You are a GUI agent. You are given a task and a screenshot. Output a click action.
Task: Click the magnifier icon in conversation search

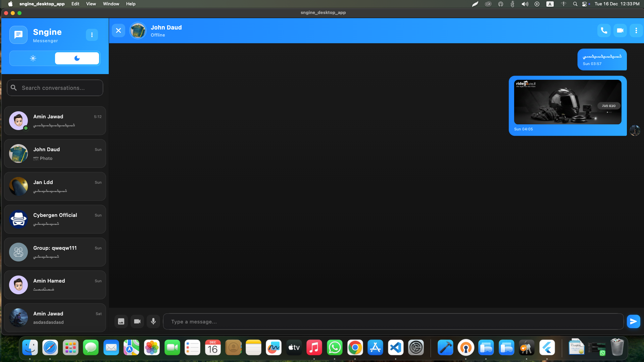point(13,87)
